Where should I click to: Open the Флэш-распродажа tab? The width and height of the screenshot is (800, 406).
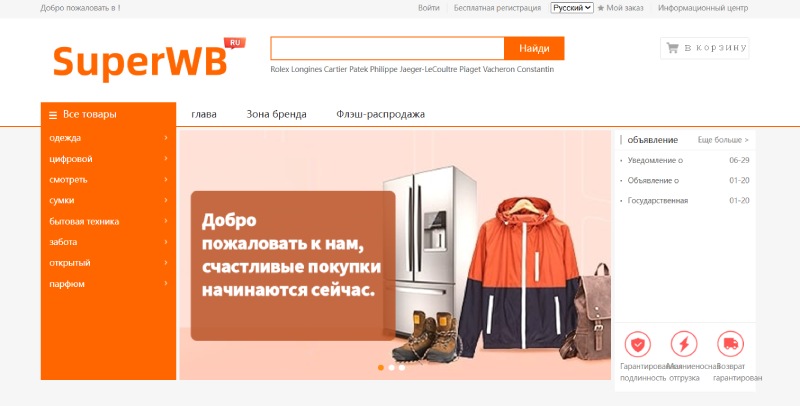[381, 114]
